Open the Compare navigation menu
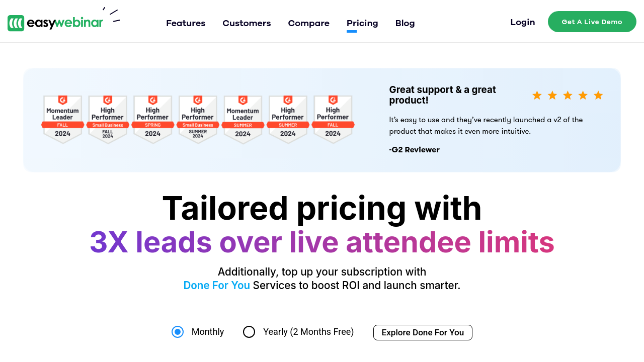 [308, 23]
